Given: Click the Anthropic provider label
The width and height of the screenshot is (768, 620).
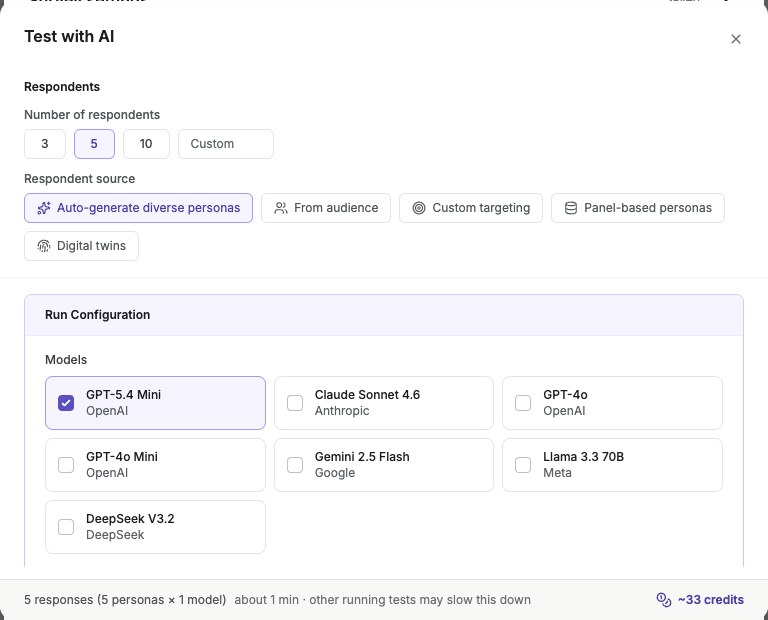Looking at the screenshot, I should click(342, 411).
